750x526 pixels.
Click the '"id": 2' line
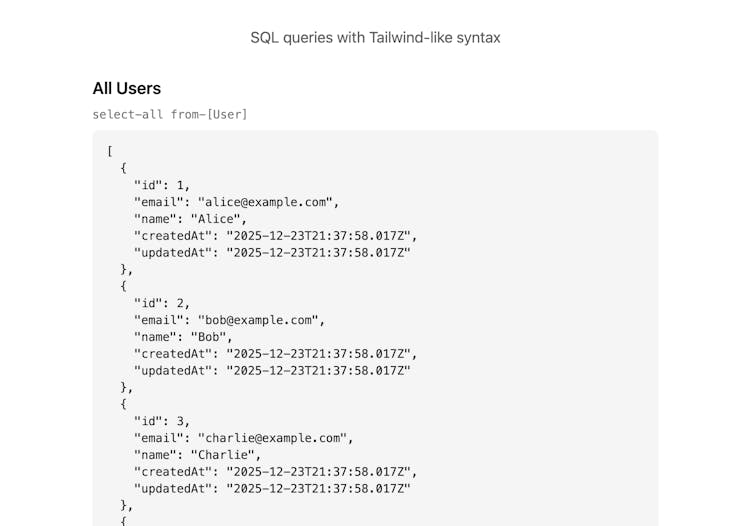[x=162, y=303]
